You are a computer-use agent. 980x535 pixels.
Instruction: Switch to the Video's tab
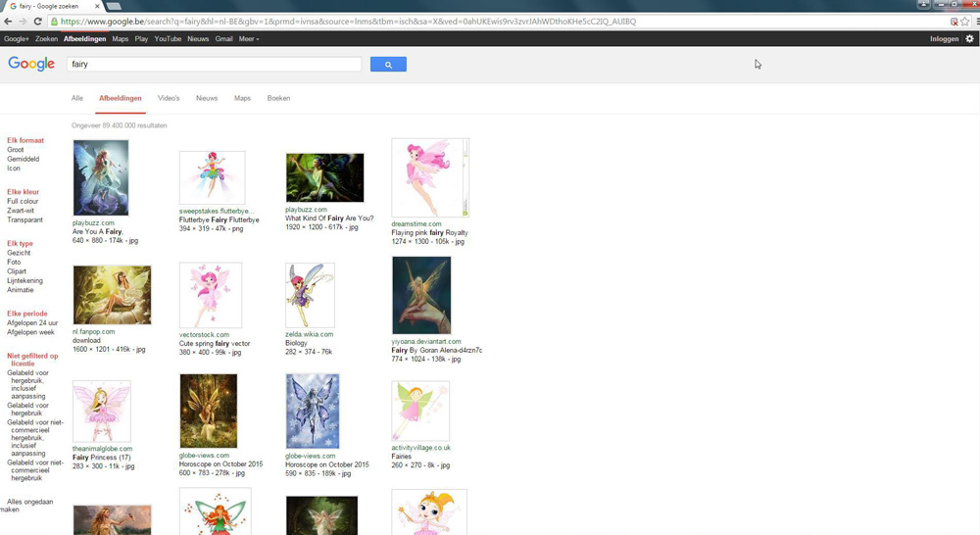tap(169, 98)
